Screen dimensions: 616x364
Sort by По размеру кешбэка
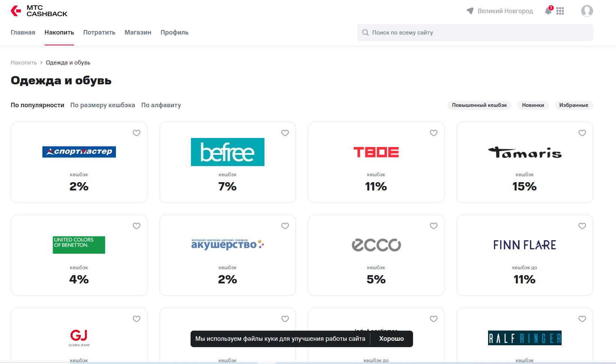[x=102, y=105]
